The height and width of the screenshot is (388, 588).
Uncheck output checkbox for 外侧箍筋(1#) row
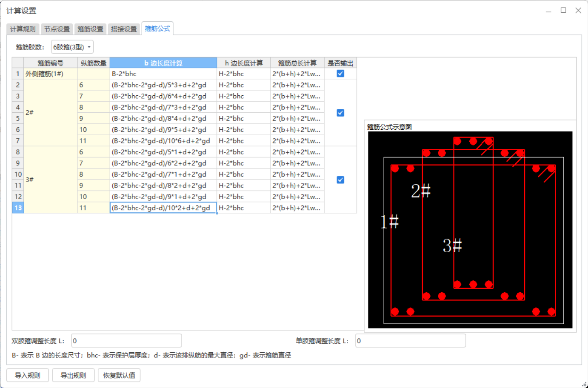(x=340, y=74)
